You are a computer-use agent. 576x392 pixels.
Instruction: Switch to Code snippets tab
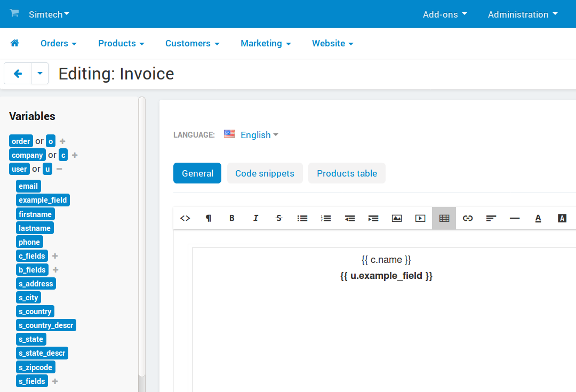[x=265, y=173]
